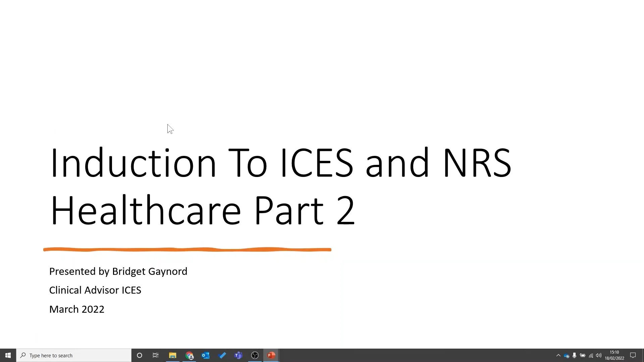644x362 pixels.
Task: Expand the hidden system tray icons chevron
Action: tap(558, 355)
